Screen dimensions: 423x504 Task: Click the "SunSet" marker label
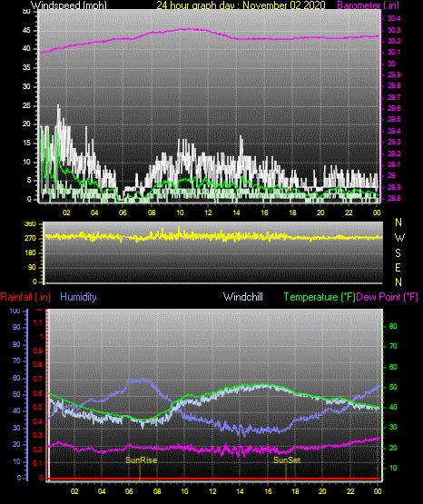287,460
